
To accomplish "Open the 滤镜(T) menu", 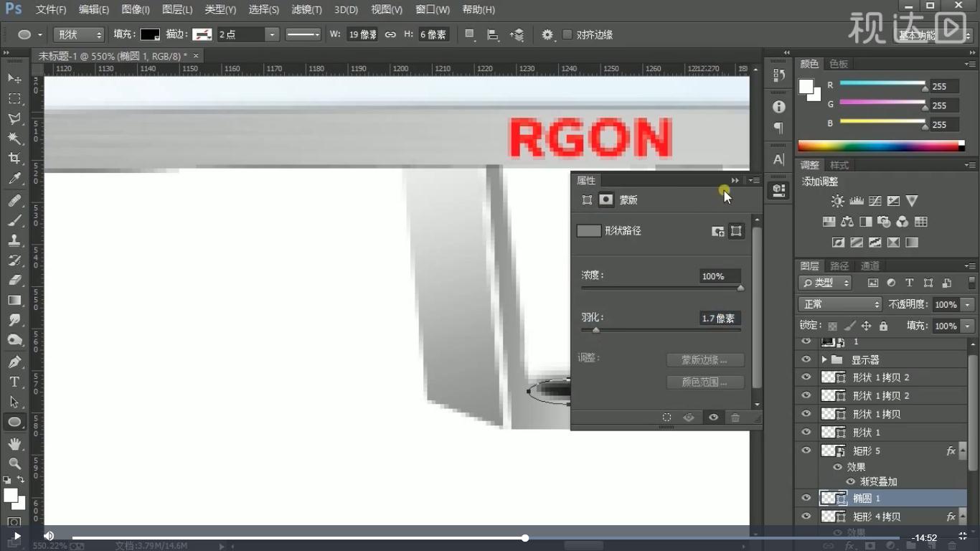I will coord(306,10).
